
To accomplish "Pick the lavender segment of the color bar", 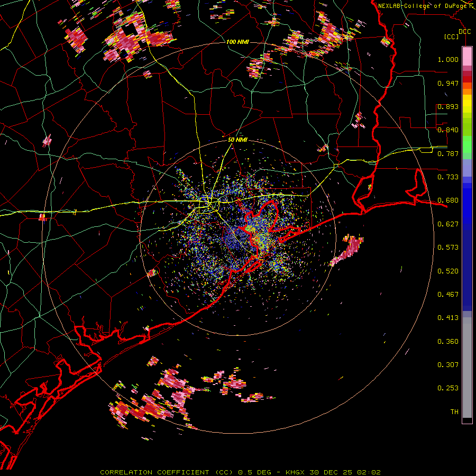I will (x=467, y=168).
